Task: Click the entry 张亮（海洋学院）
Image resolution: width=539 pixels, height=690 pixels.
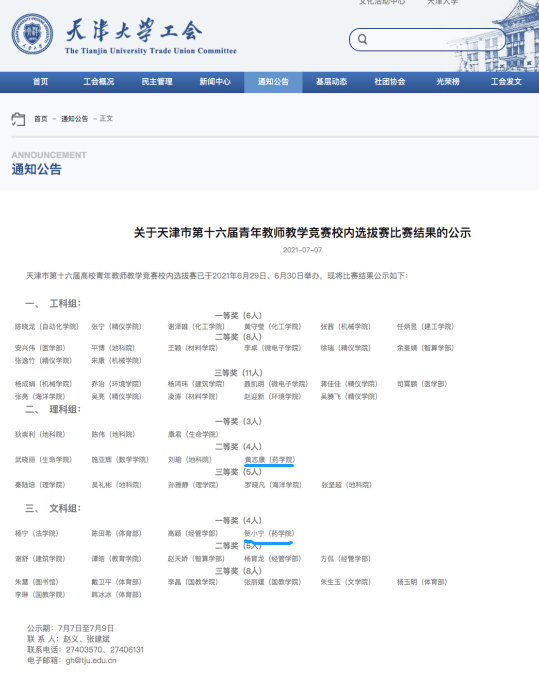Action: 40,397
